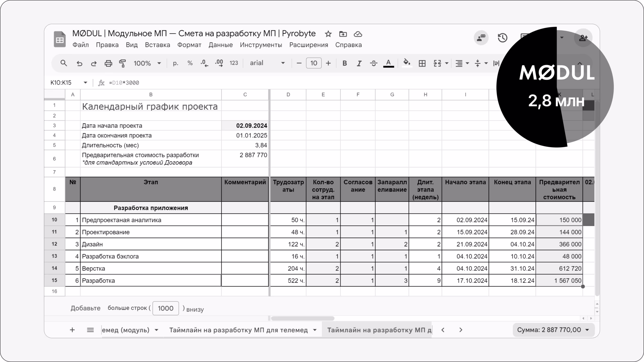Expand the name box K10:K15 dropdown
This screenshot has height=362, width=644.
(x=85, y=83)
